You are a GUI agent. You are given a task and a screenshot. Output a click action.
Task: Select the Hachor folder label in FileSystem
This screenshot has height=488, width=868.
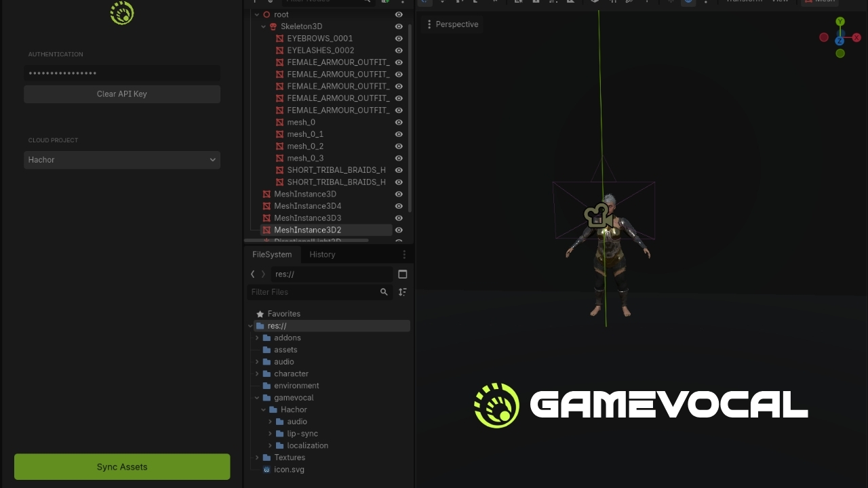[x=294, y=410]
